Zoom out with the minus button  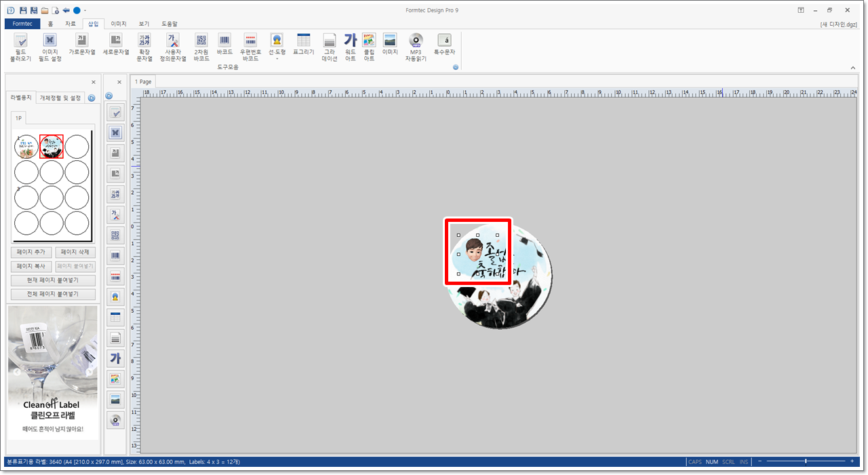tap(760, 461)
